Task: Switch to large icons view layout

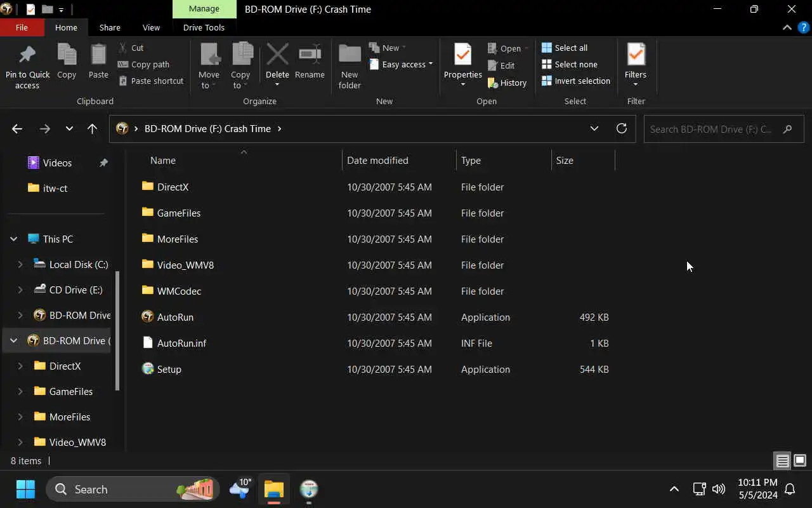Action: [800, 461]
